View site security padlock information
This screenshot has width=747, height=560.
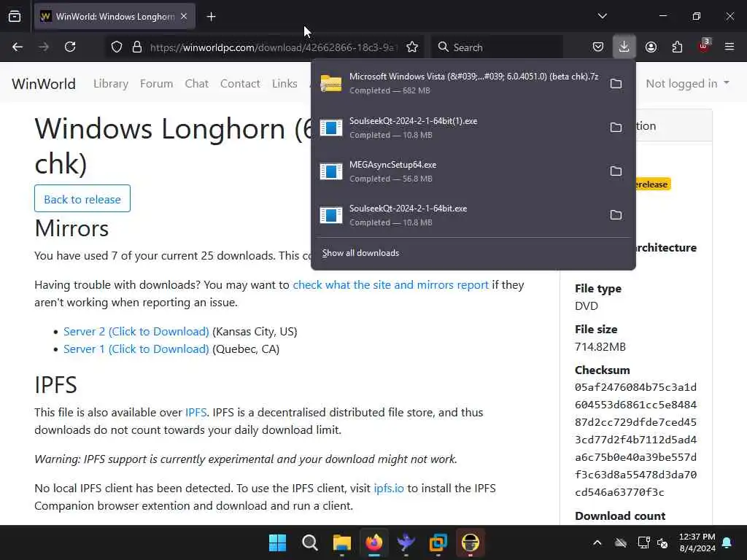coord(137,47)
